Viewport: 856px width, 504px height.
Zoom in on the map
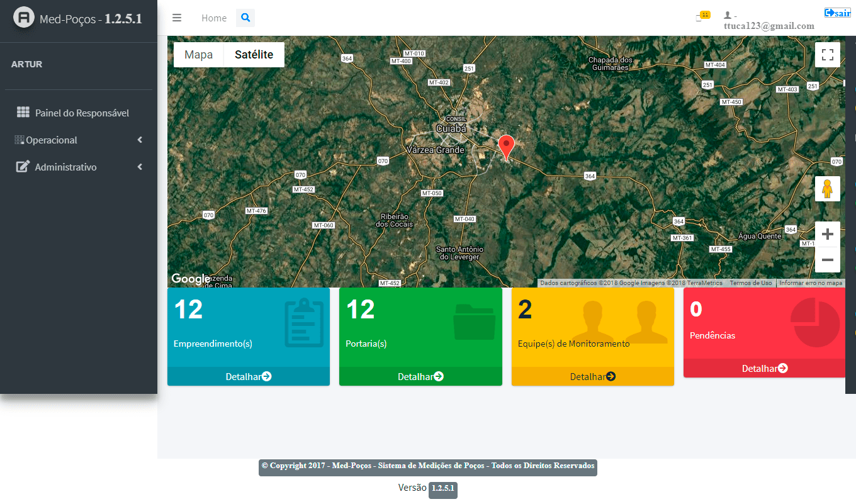827,235
